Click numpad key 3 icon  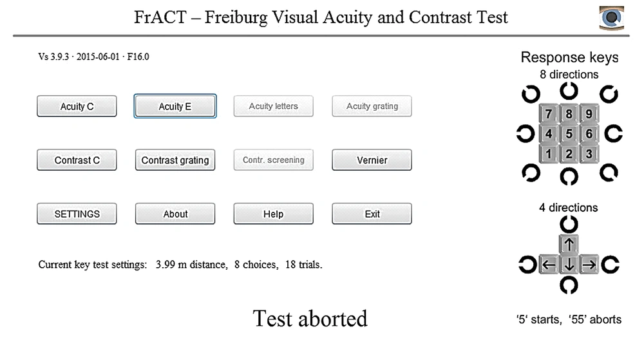[589, 154]
